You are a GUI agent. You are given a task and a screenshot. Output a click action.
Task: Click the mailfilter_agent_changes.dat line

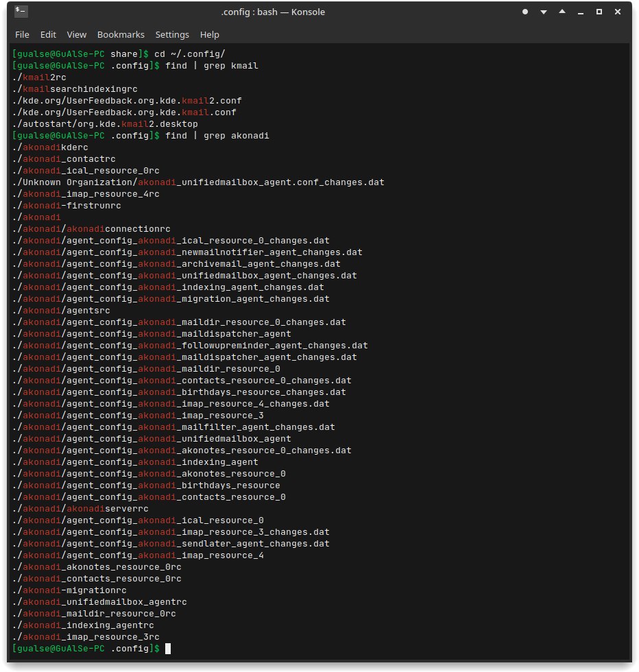173,427
